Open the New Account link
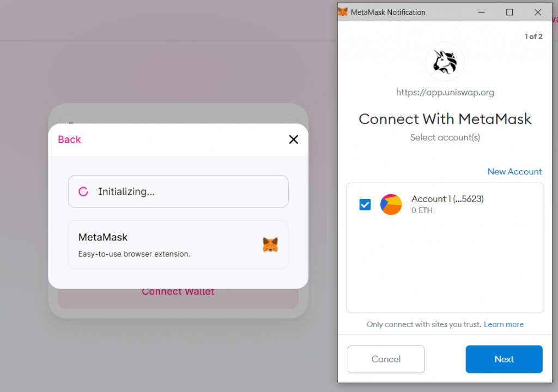 click(514, 172)
